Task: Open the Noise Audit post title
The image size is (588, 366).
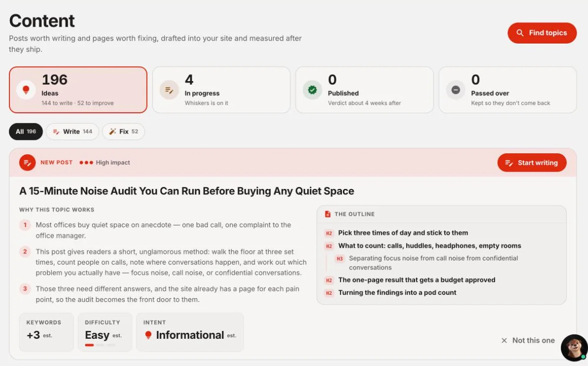Action: click(x=187, y=191)
